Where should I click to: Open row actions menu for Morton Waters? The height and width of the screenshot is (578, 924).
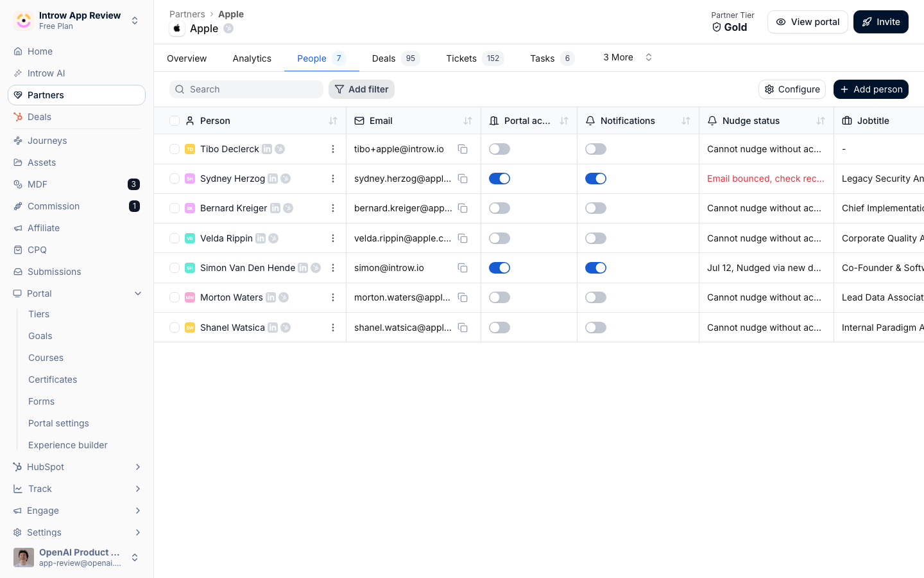tap(332, 297)
